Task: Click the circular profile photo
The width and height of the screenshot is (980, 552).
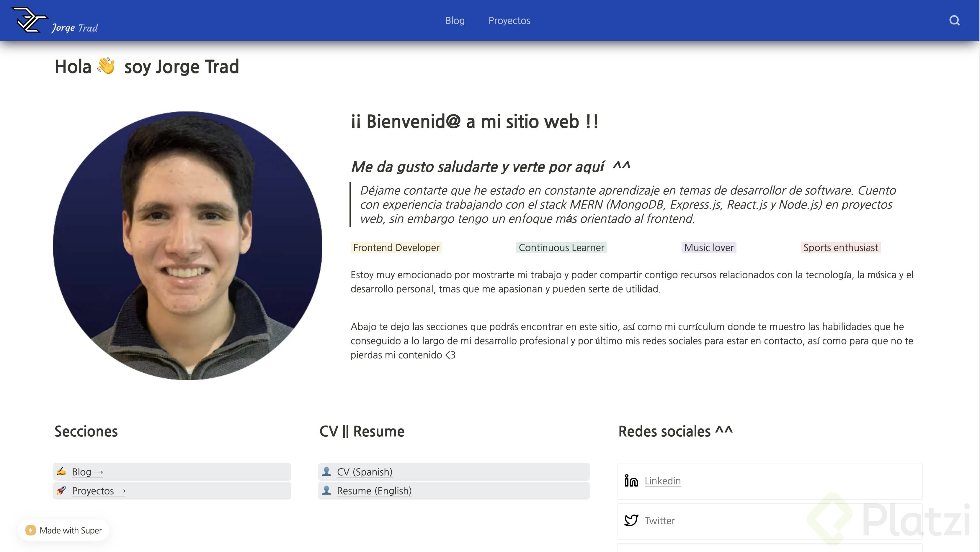Action: click(x=187, y=246)
